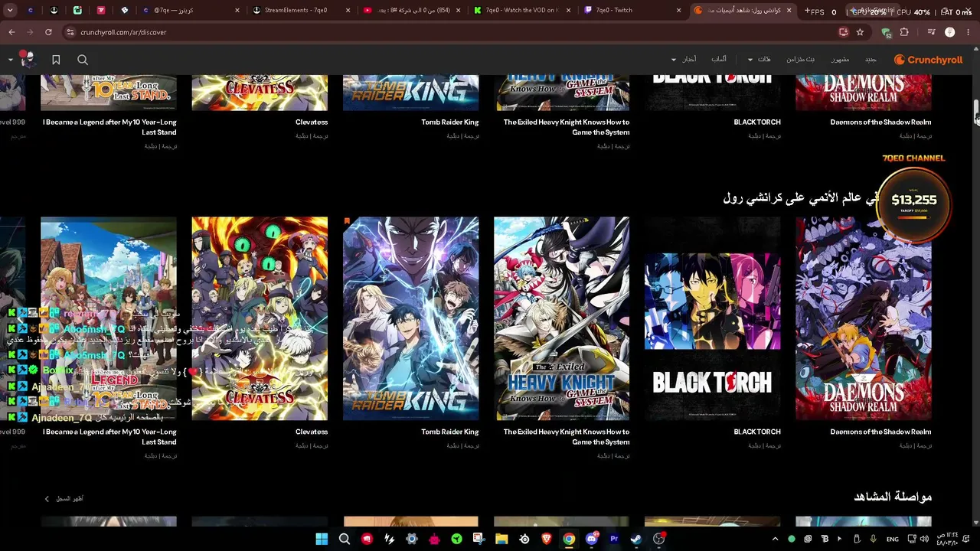Screen dimensions: 980x551
Task: Open Discord from the taskbar
Action: (x=592, y=539)
